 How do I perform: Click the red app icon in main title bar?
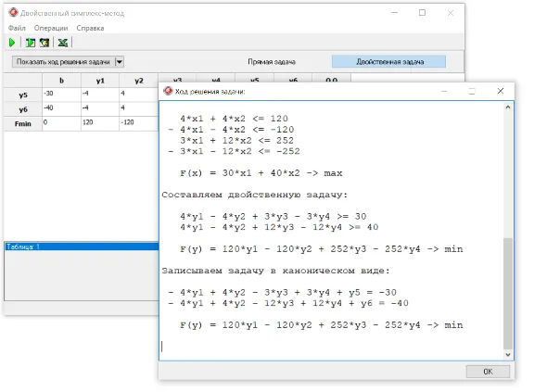[13, 13]
